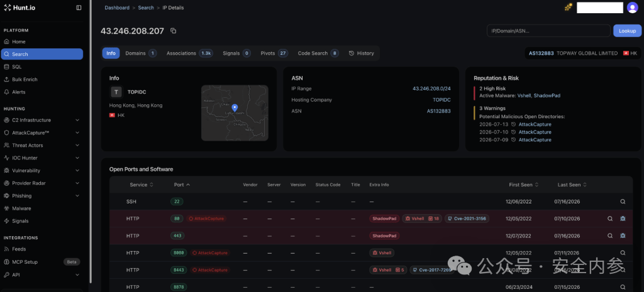Image resolution: width=644 pixels, height=292 pixels.
Task: Expand Phishing menu
Action: click(x=42, y=196)
